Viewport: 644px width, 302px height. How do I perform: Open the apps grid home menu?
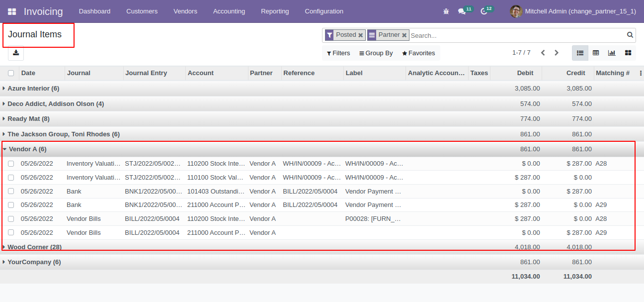(12, 11)
